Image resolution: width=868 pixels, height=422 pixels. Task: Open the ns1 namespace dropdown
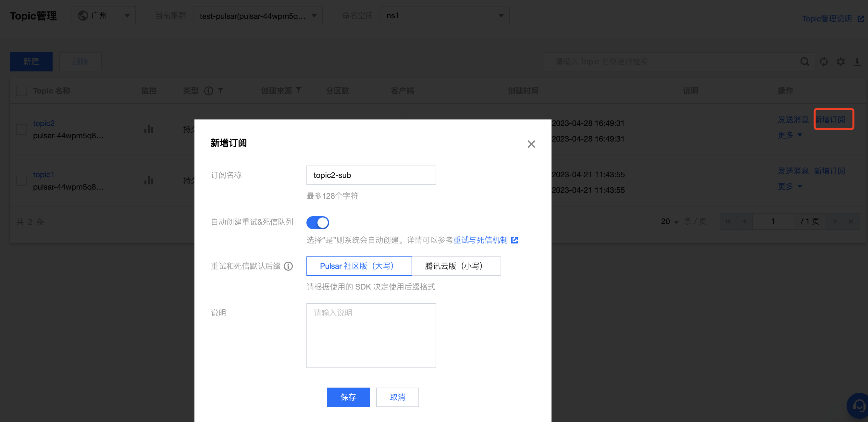pyautogui.click(x=444, y=16)
